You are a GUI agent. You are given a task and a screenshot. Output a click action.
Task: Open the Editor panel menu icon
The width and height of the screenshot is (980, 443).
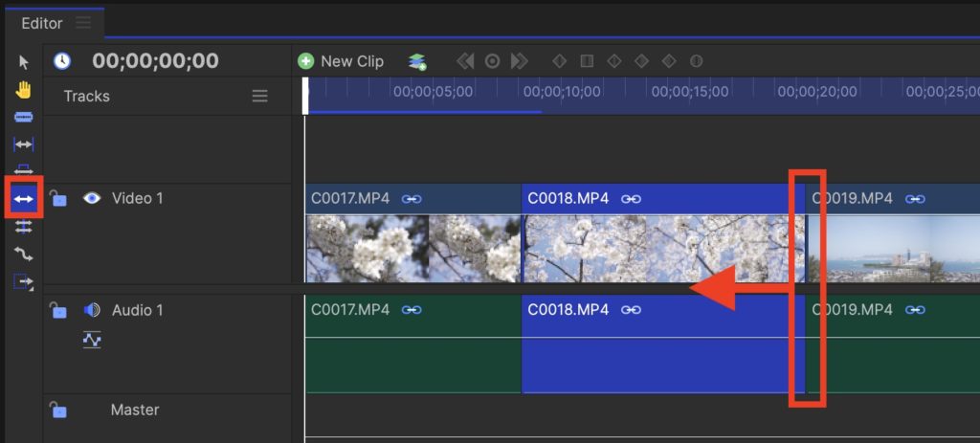[83, 23]
